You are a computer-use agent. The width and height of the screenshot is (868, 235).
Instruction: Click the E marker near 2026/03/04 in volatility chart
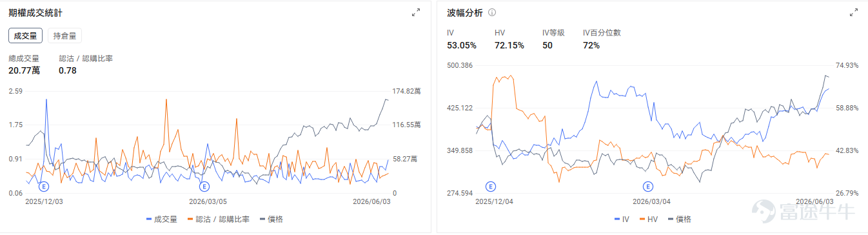coord(649,187)
